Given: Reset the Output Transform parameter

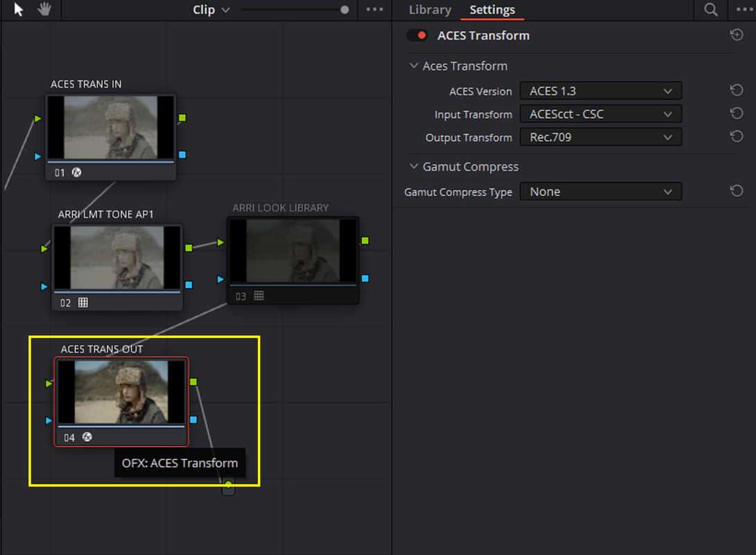Looking at the screenshot, I should (x=736, y=137).
